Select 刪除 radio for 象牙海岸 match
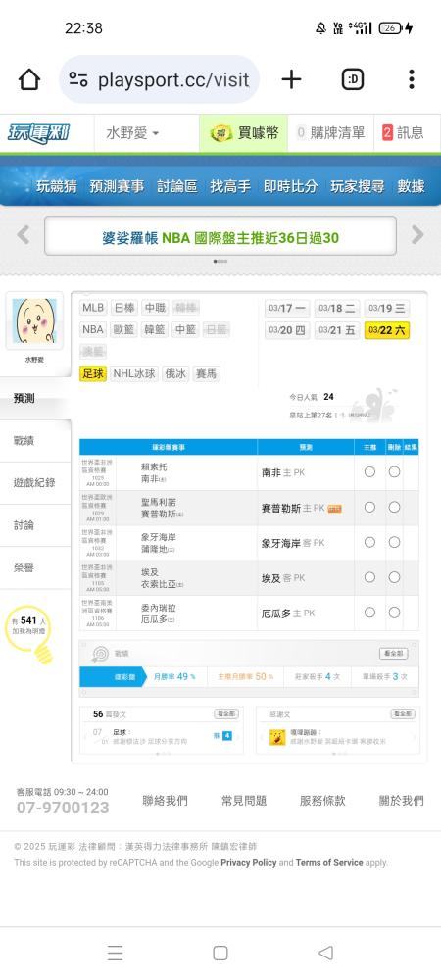 [x=394, y=543]
